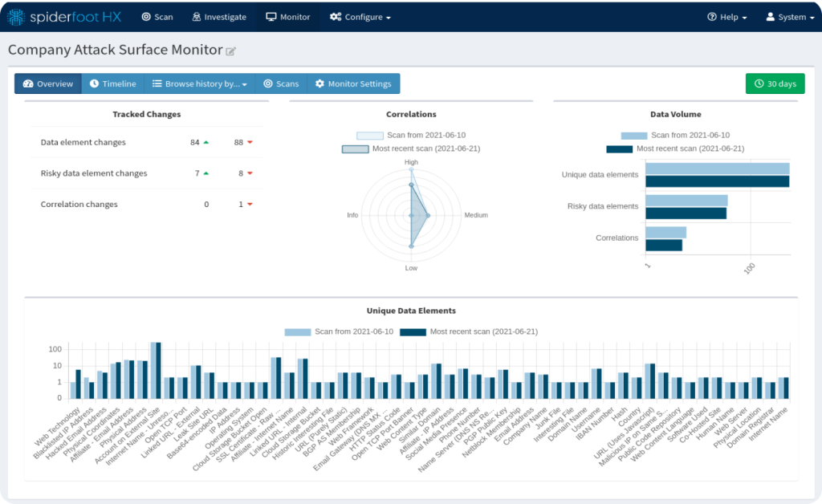Click the Investigate binoculars icon
Screen dimensions: 822x504
[x=197, y=17]
